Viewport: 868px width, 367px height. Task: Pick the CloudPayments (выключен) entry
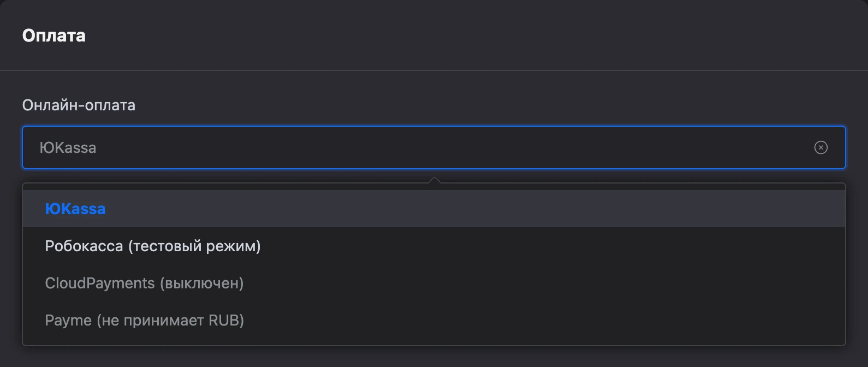coord(433,283)
